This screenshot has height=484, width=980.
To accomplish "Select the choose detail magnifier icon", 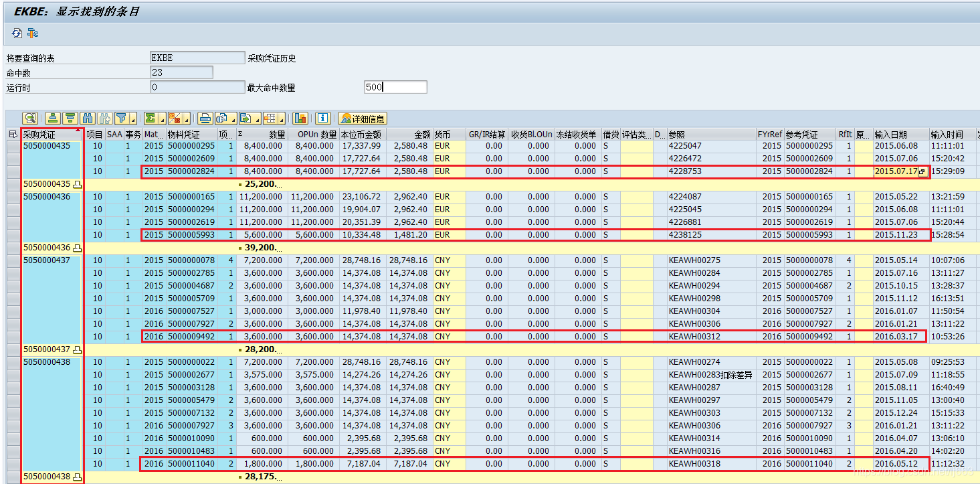I will (x=31, y=118).
